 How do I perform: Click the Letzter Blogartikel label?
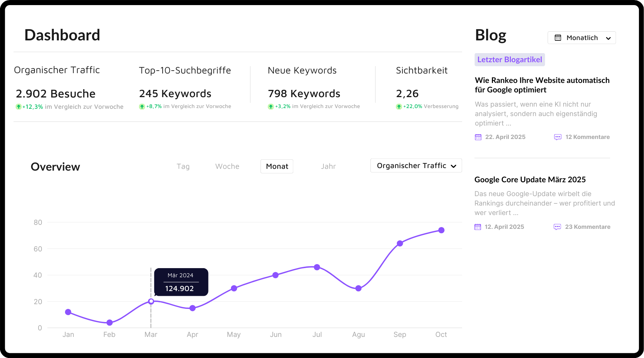(509, 60)
